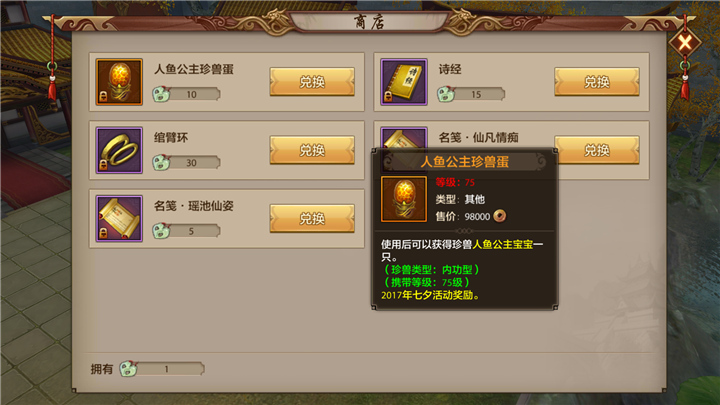Exchange for 人鱼公主珍兽蛋 with 兑换 button

pos(312,82)
